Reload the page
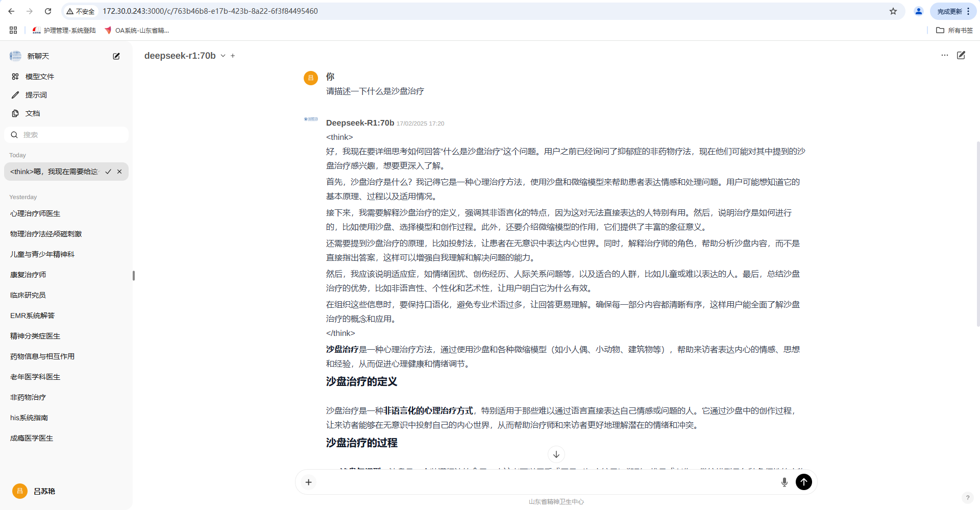 (48, 11)
